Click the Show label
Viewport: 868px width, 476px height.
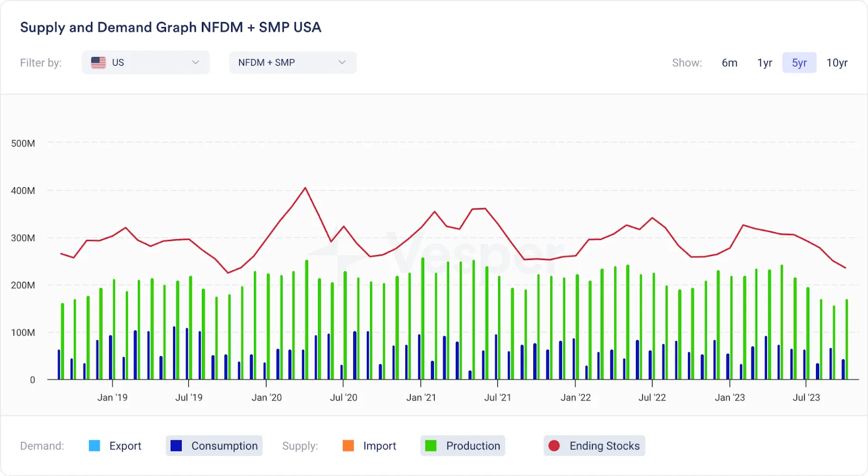click(x=687, y=63)
